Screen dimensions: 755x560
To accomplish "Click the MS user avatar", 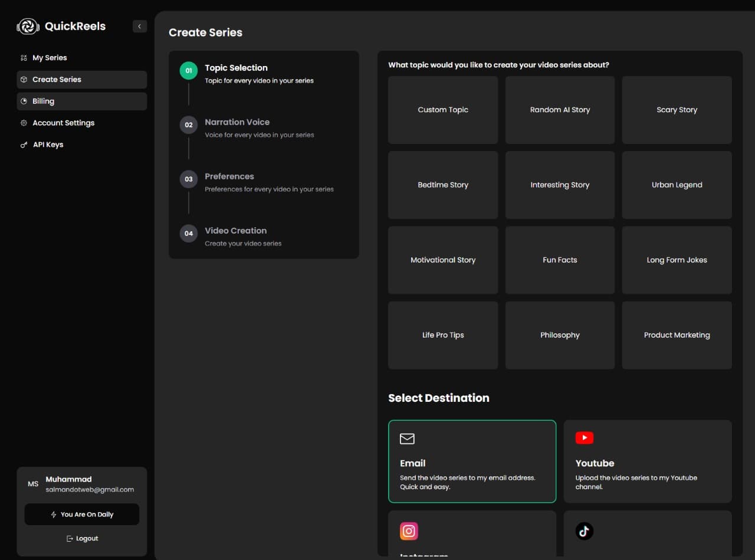I will pos(33,484).
